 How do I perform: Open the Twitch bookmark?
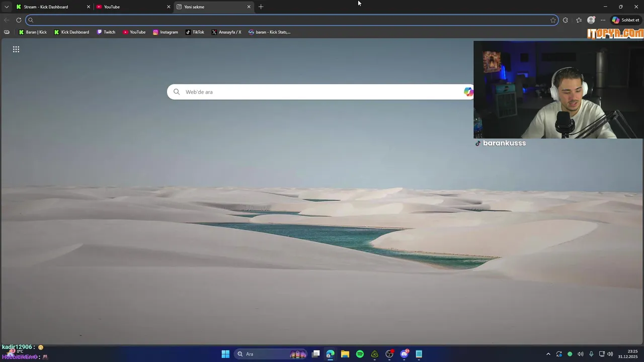click(106, 32)
